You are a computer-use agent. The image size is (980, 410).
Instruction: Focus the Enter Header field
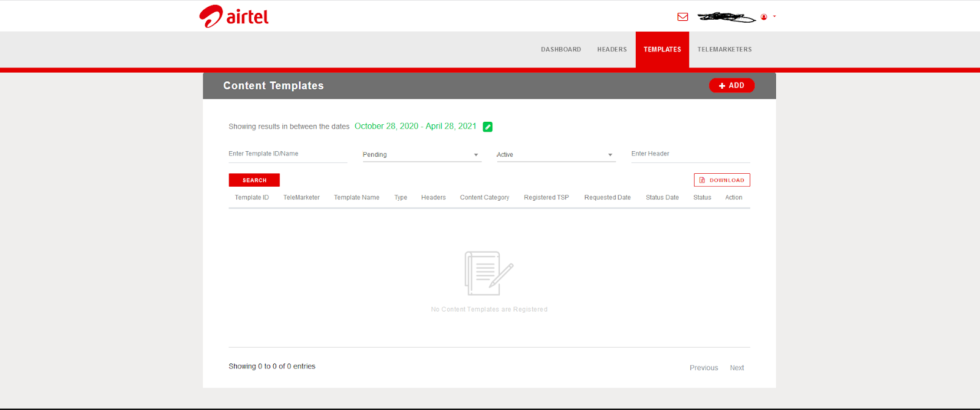pos(690,154)
